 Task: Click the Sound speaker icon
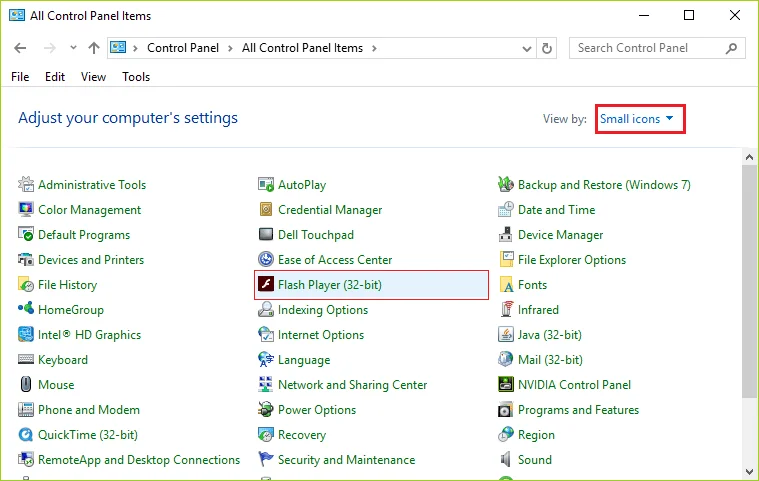(x=506, y=460)
